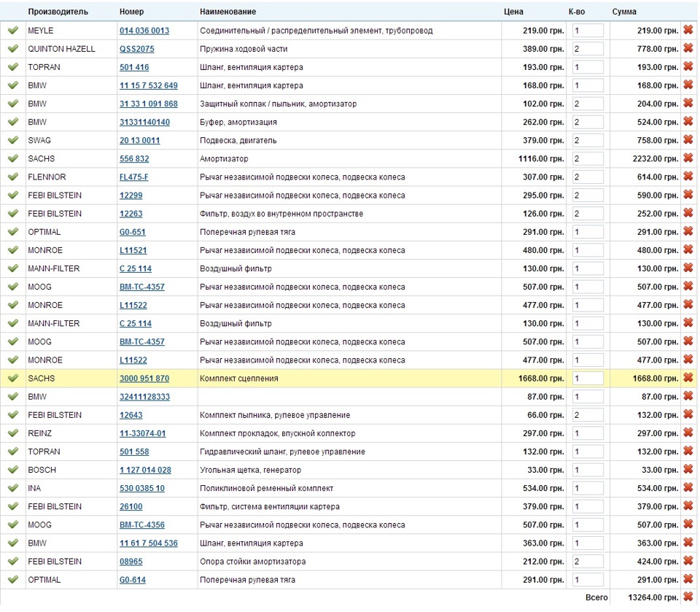Open the 1 127 014 028 link
The image size is (700, 612).
[x=145, y=470]
